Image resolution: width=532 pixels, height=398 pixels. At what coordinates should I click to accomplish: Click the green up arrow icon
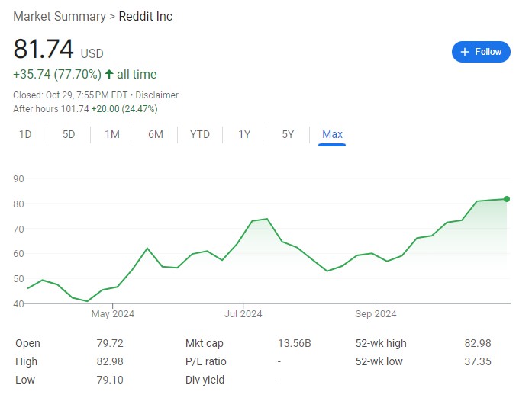pyautogui.click(x=109, y=75)
